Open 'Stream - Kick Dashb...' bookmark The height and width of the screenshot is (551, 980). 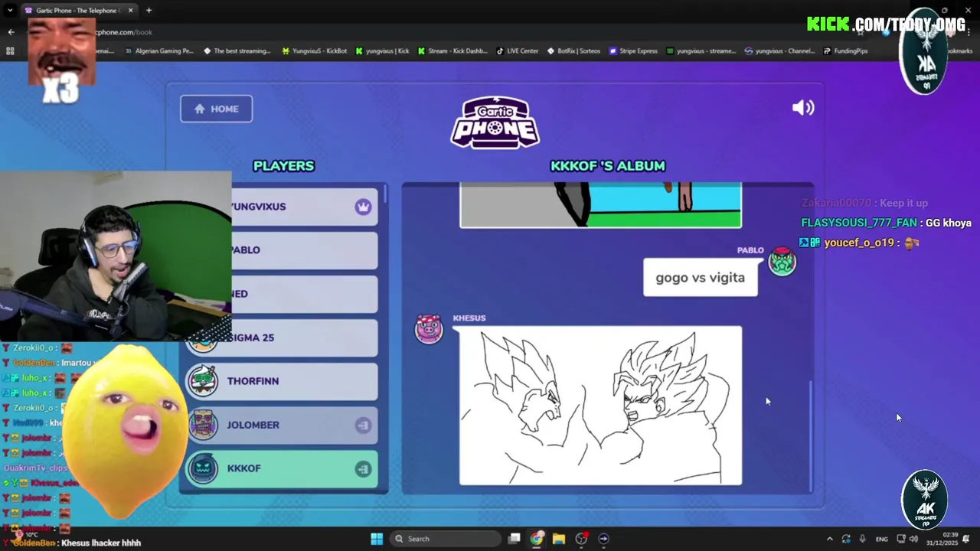(452, 51)
